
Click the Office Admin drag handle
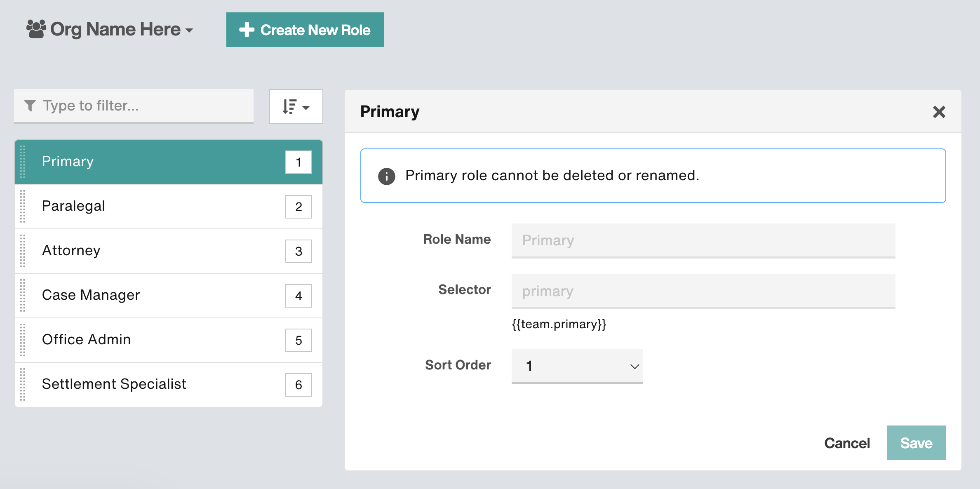(x=23, y=340)
